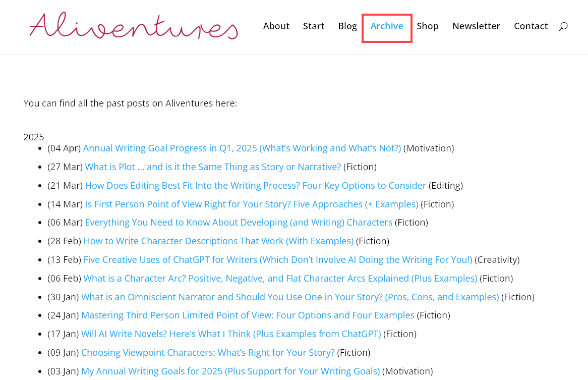The image size is (588, 380).
Task: Select the highlighted Archive menu item
Action: tap(387, 26)
